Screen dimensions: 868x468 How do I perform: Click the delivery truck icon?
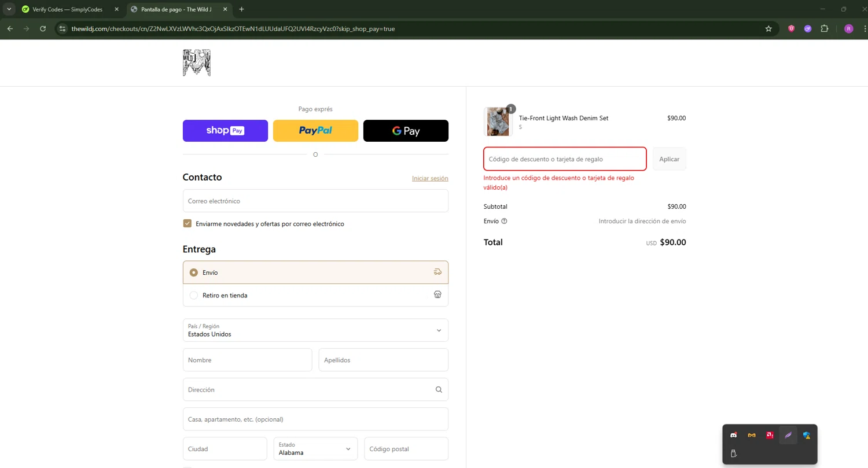click(437, 272)
